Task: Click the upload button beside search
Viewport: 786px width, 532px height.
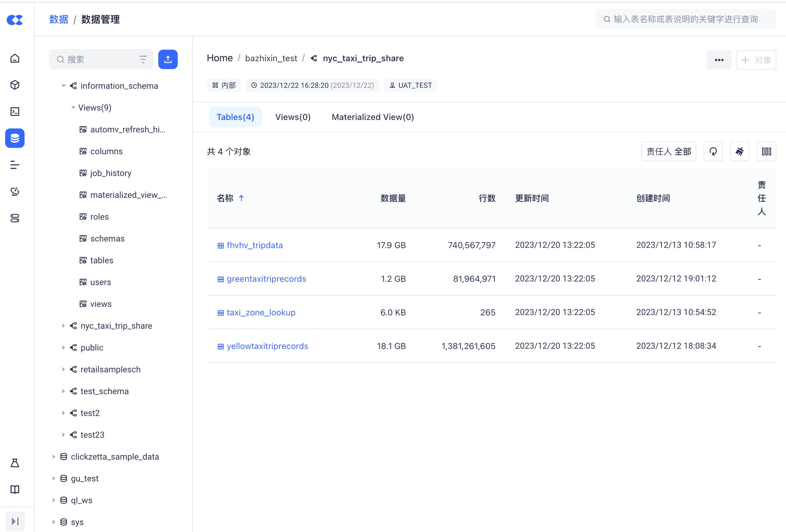Action: point(168,59)
